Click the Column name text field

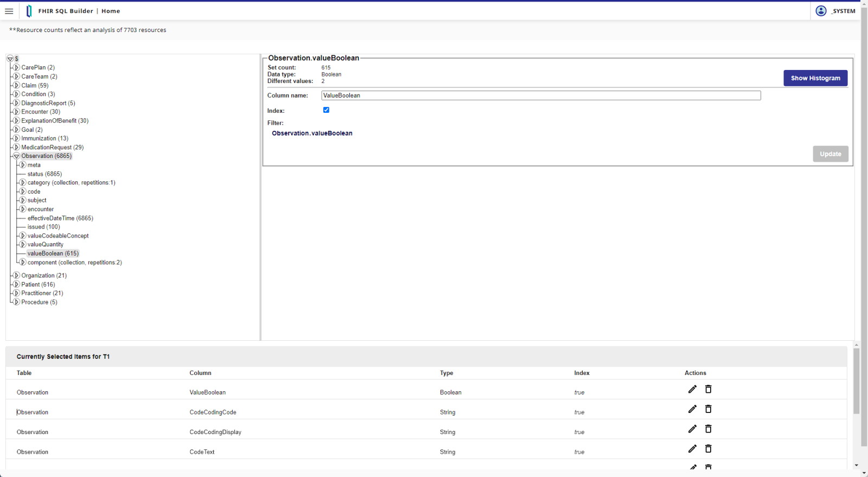[x=540, y=96]
